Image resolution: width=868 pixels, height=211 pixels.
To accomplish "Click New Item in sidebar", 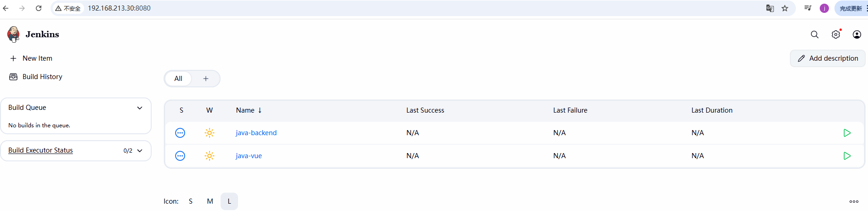I will 37,58.
